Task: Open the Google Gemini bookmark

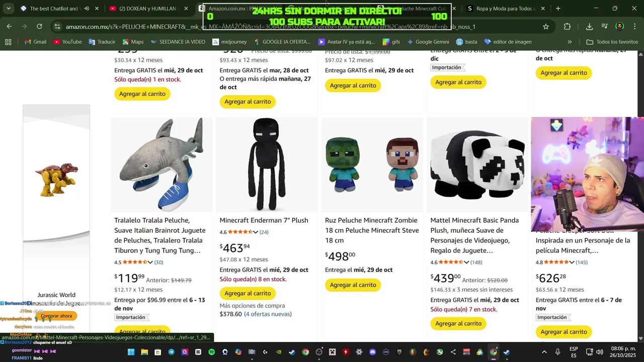Action: tap(428, 42)
